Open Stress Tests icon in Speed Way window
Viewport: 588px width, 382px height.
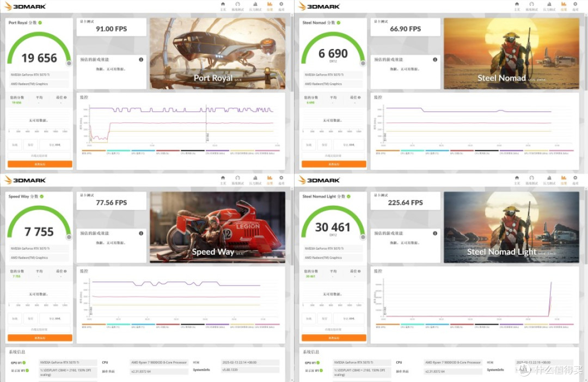pos(255,178)
